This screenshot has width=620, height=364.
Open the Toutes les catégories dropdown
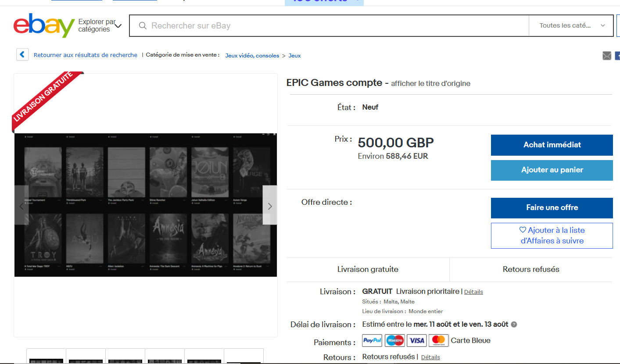pos(572,25)
